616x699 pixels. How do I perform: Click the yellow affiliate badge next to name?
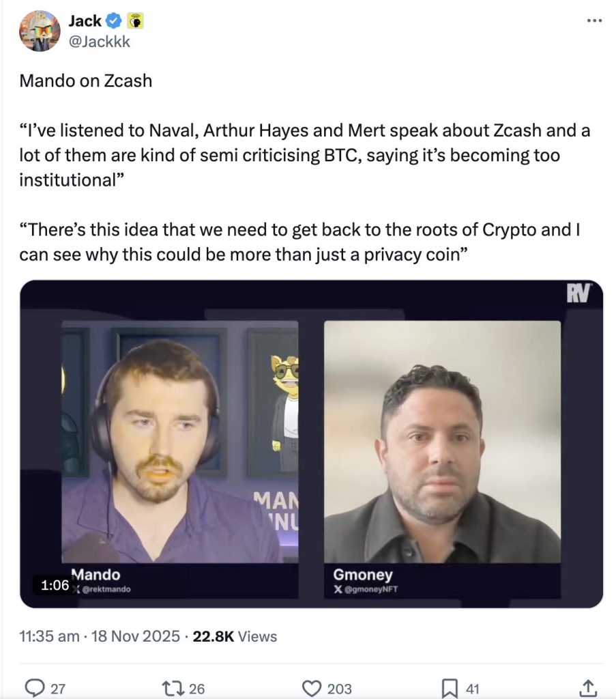(136, 21)
